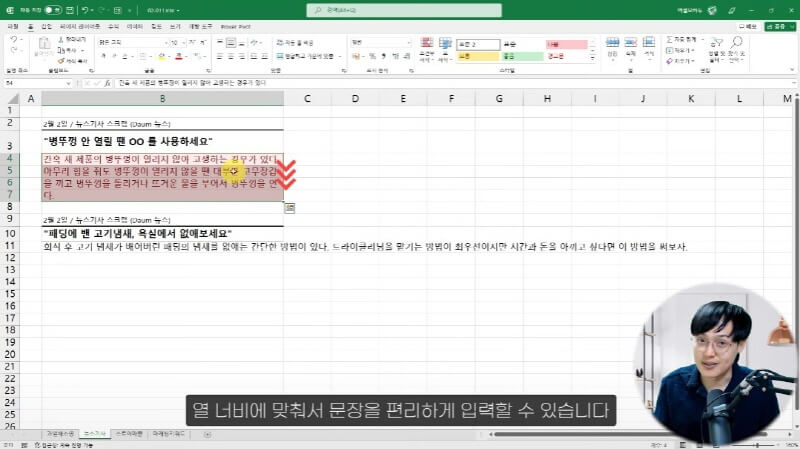
Task: Click the Increase Font Size icon
Action: point(192,42)
